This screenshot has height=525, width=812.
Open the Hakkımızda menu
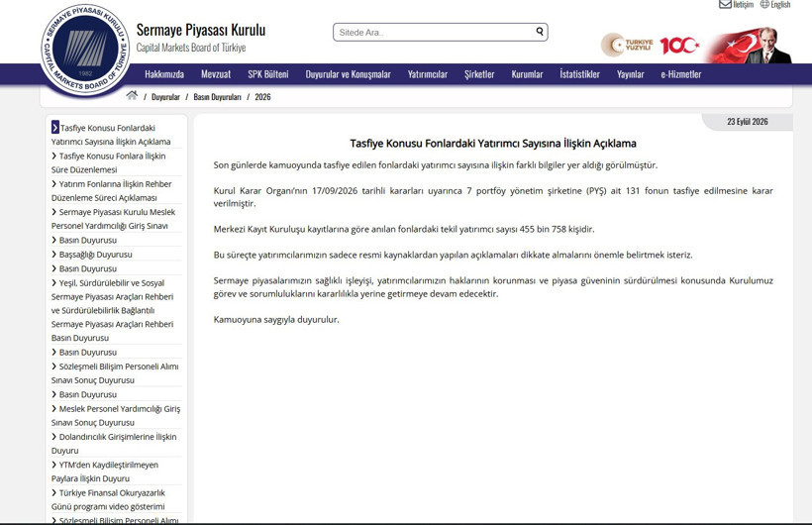(x=164, y=74)
